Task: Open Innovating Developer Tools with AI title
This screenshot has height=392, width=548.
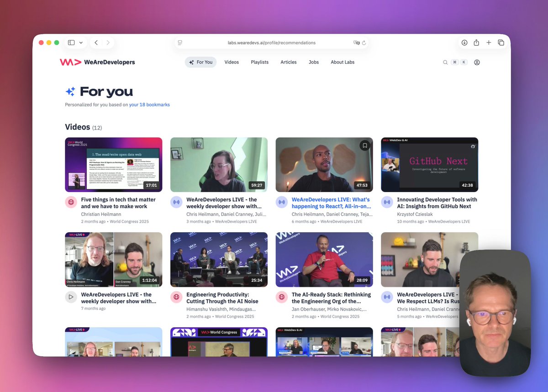Action: point(437,203)
